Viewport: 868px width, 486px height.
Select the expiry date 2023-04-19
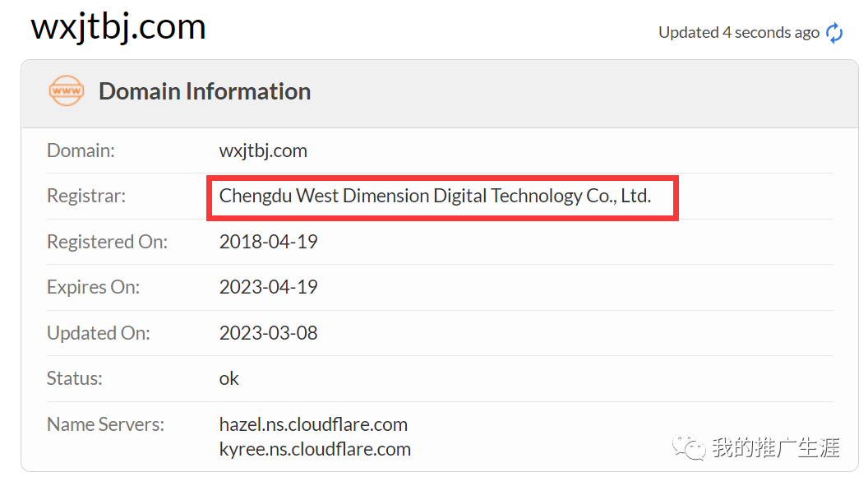[268, 287]
